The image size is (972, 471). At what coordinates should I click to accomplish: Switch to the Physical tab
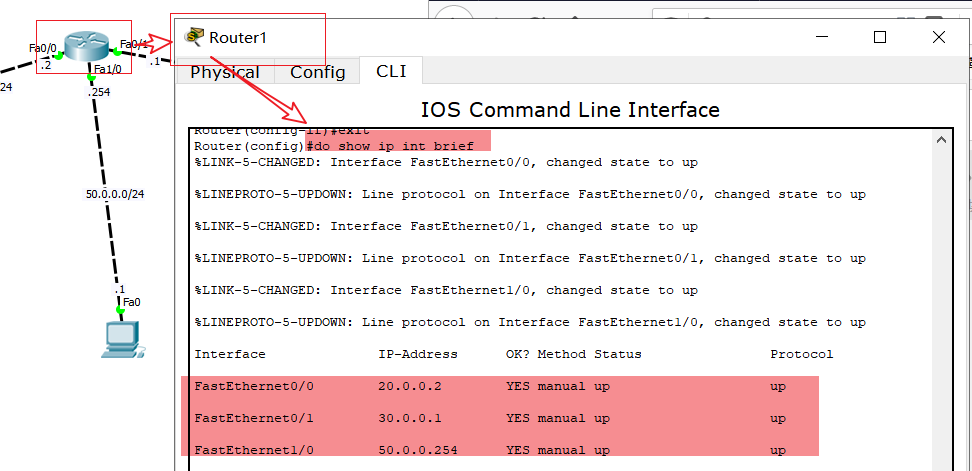tap(224, 73)
